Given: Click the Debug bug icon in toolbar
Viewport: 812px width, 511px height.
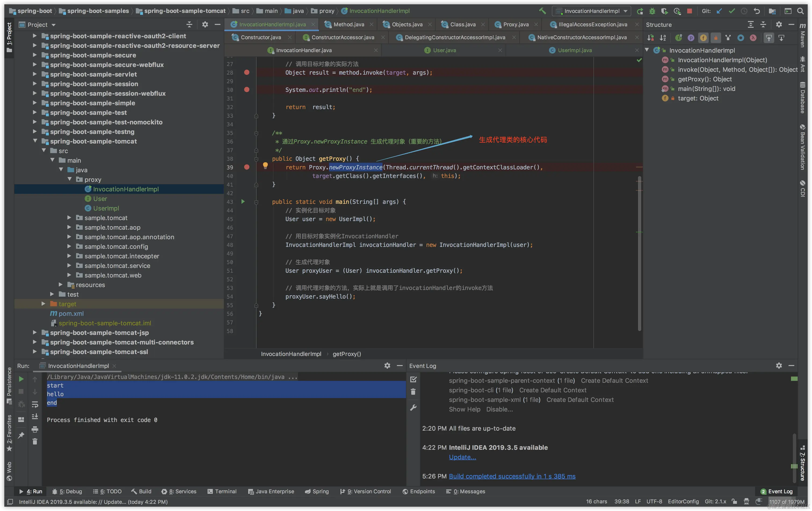Looking at the screenshot, I should 652,11.
